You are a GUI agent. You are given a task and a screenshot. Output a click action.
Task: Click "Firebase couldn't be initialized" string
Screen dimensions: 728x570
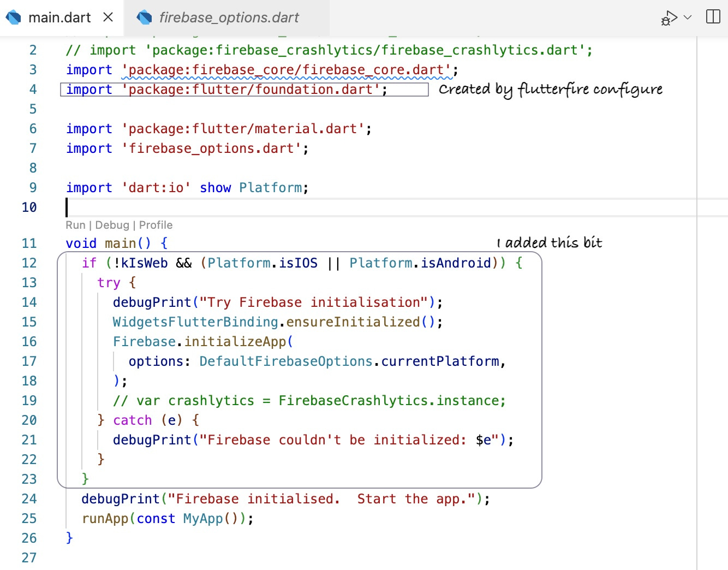(x=349, y=440)
